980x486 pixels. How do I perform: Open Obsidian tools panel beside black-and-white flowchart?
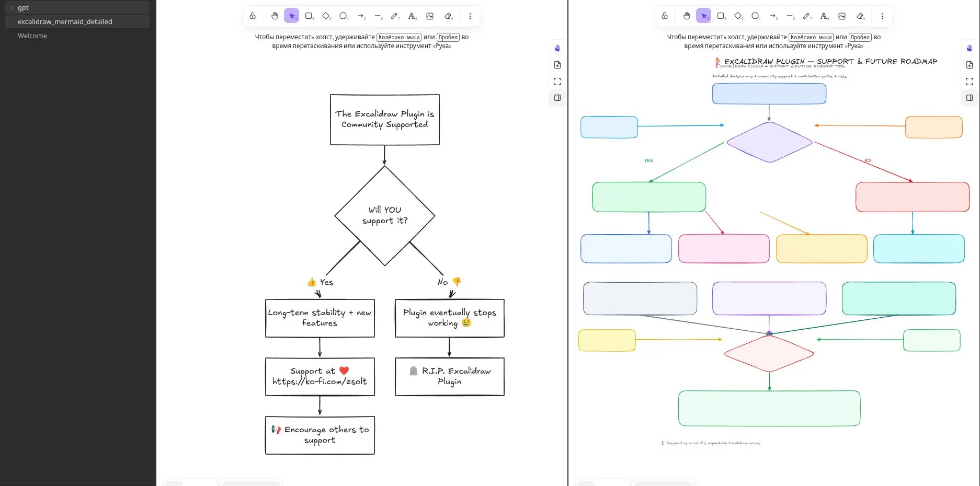[557, 48]
